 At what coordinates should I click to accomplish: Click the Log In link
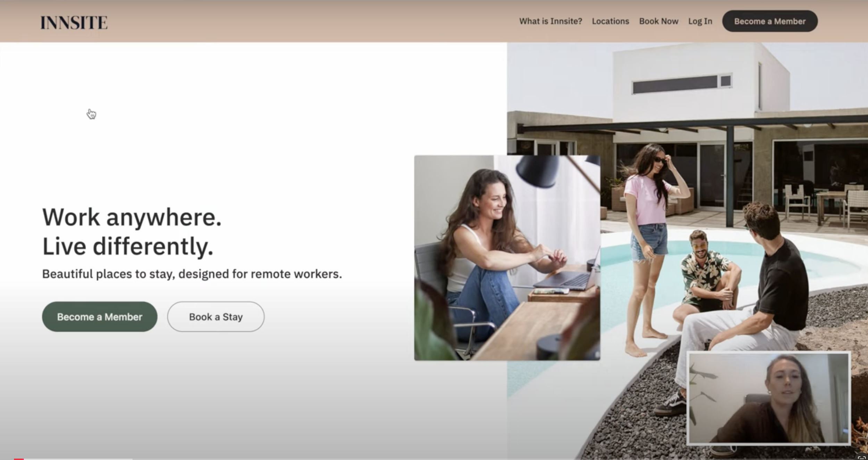(700, 21)
